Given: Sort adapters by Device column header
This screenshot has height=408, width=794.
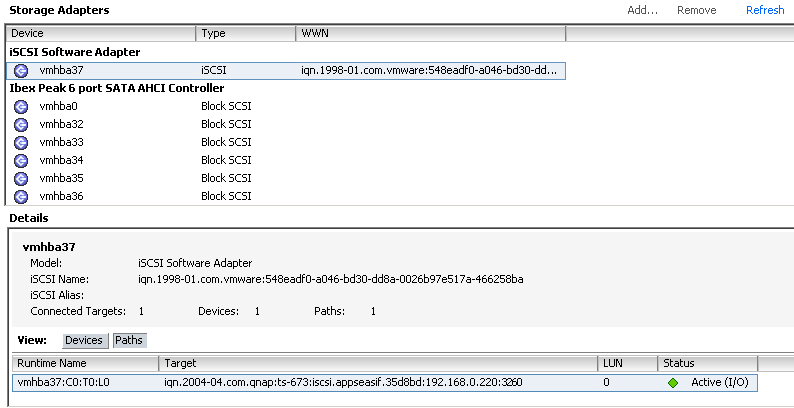Looking at the screenshot, I should pyautogui.click(x=101, y=34).
